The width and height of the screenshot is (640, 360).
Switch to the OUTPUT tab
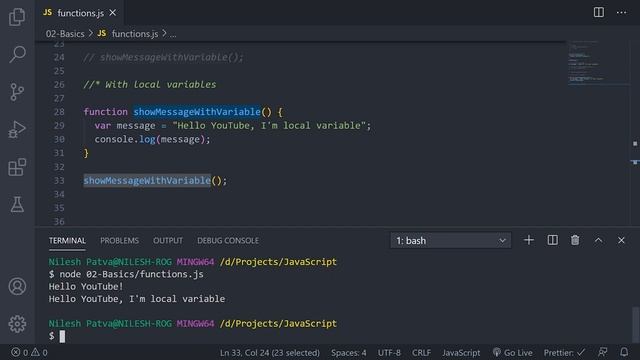[x=168, y=240]
